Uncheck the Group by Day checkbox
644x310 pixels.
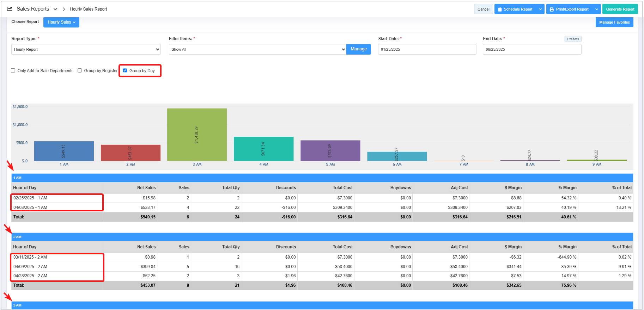pyautogui.click(x=125, y=70)
